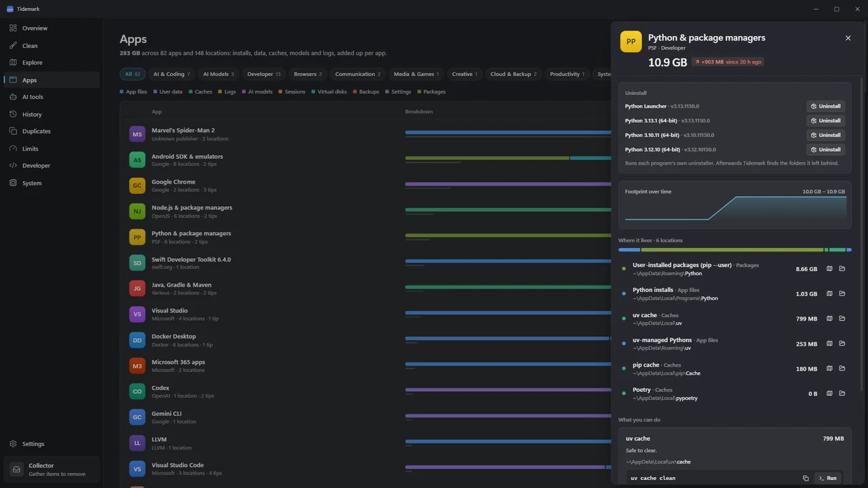Show Poetry caches location in map
Viewport: 868px width, 488px height.
click(x=829, y=393)
